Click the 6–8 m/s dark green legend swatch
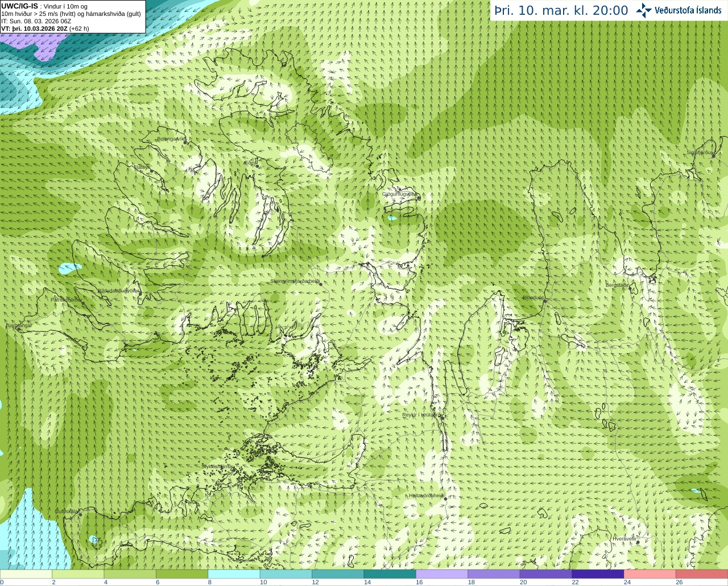This screenshot has width=728, height=586. 182,574
